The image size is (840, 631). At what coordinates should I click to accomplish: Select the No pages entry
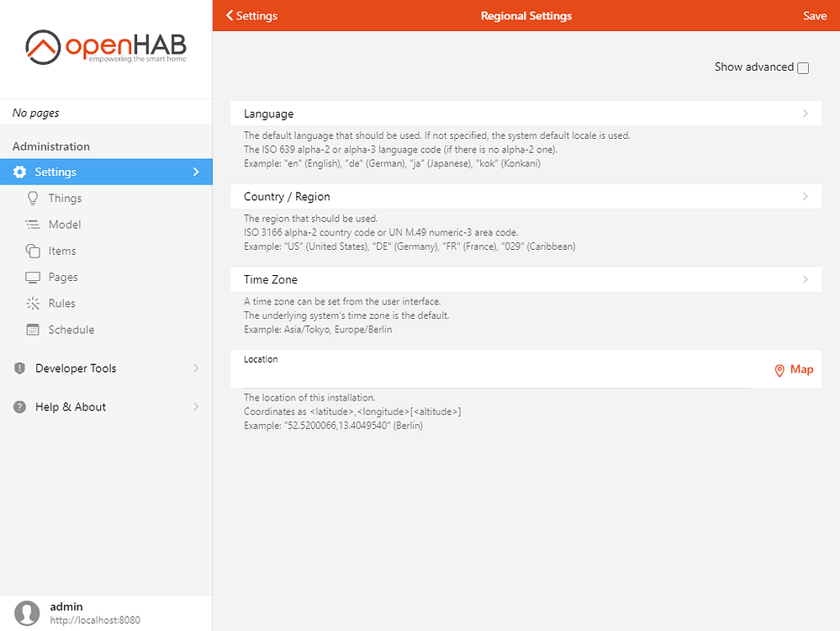pyautogui.click(x=35, y=112)
